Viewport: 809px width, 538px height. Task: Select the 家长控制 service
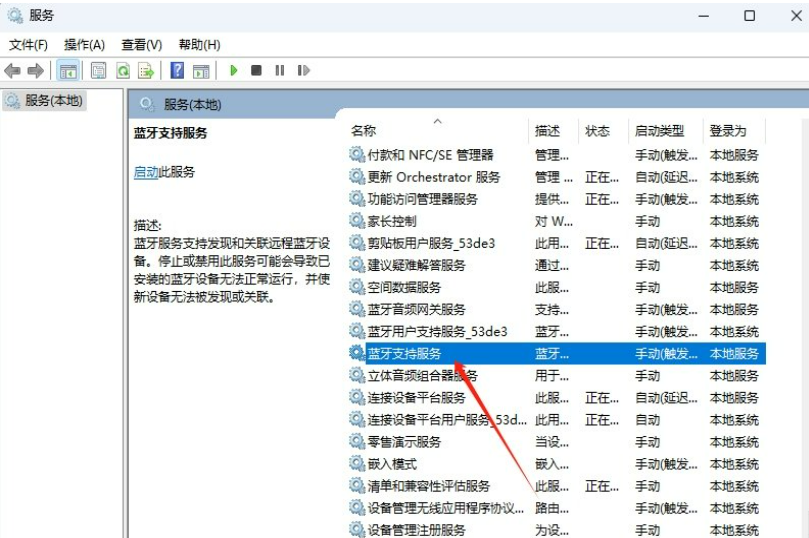pos(556,221)
